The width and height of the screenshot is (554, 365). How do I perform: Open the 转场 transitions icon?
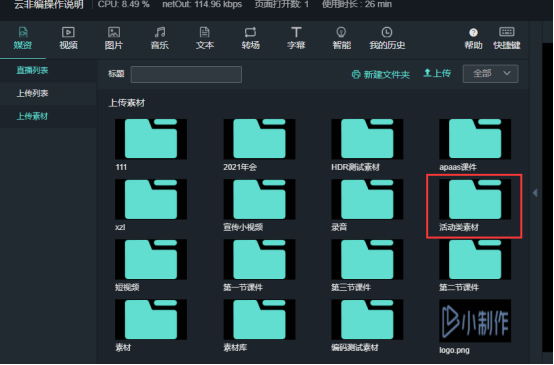coord(251,33)
